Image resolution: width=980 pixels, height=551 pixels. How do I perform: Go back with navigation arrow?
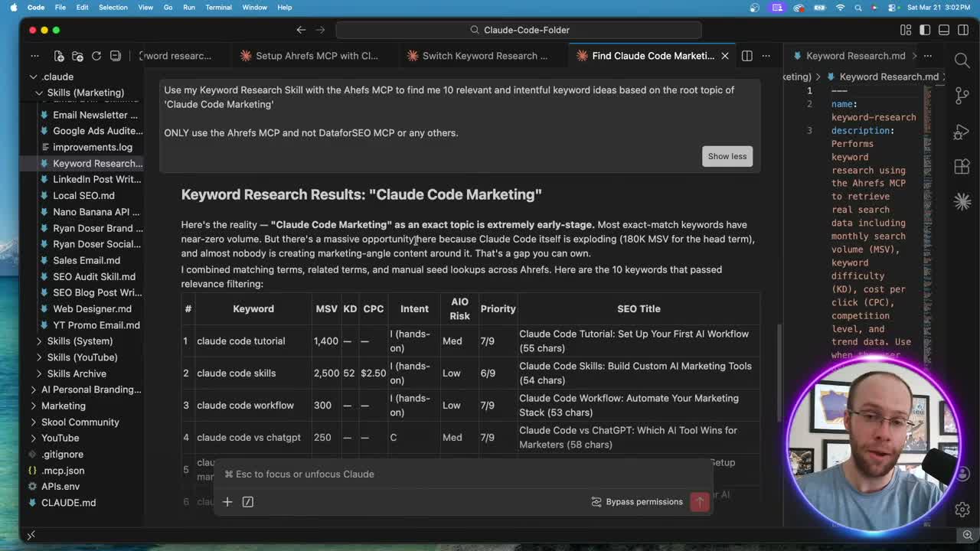coord(301,30)
